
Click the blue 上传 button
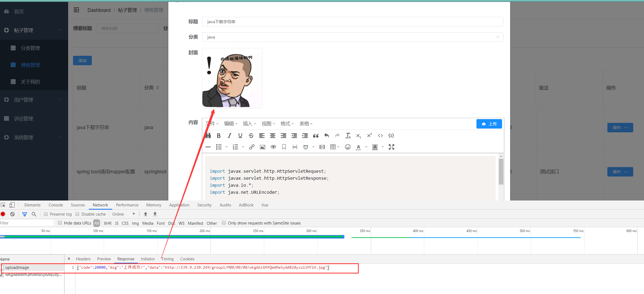click(x=489, y=124)
